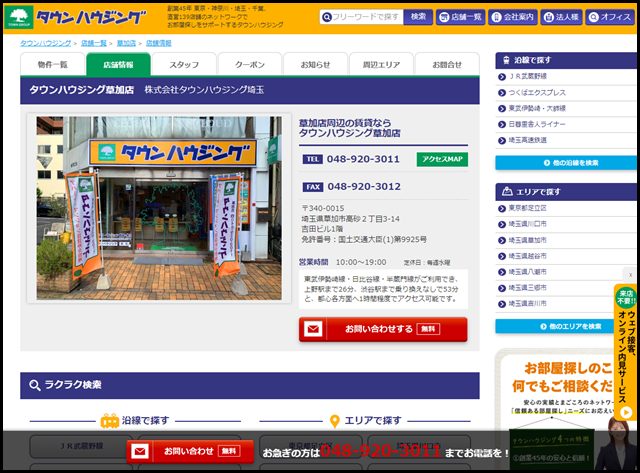
Task: Click the train icon in 沿線で探す sidebar header
Action: (x=507, y=60)
